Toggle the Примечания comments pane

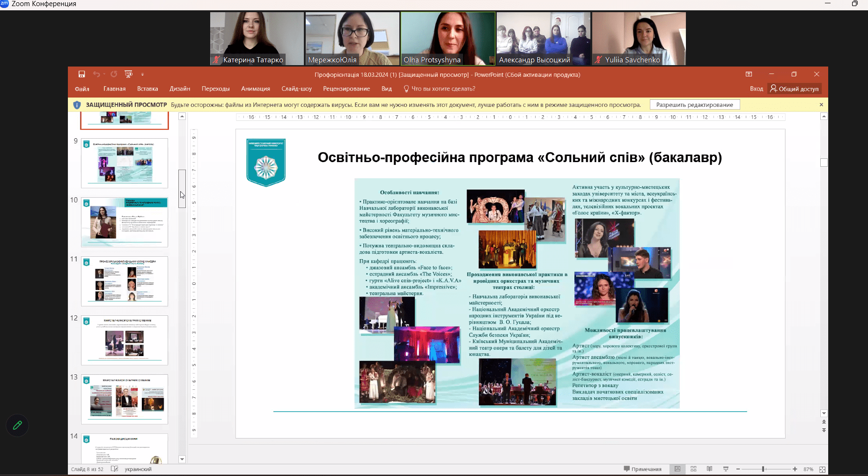click(642, 469)
